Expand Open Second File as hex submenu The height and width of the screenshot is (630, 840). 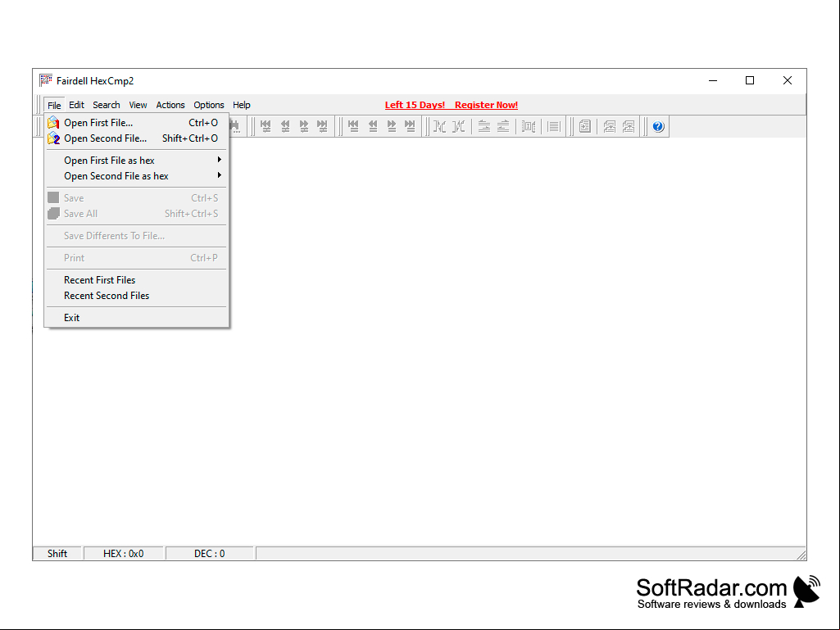click(x=137, y=175)
